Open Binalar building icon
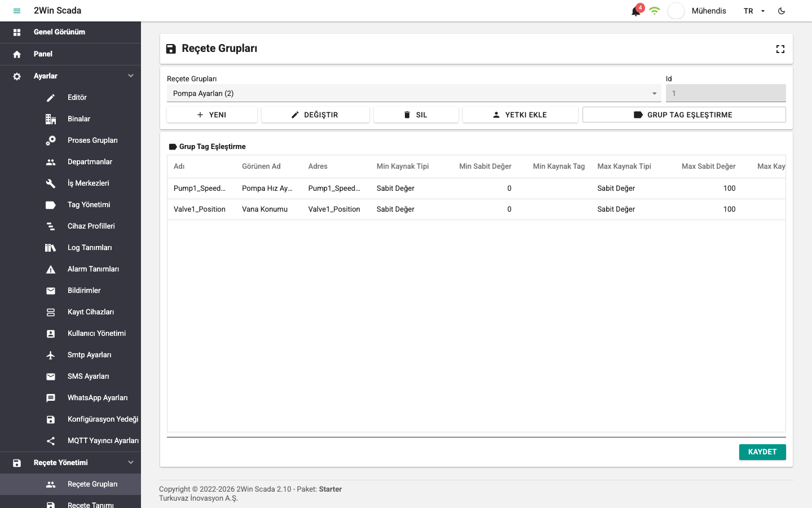 pyautogui.click(x=51, y=119)
